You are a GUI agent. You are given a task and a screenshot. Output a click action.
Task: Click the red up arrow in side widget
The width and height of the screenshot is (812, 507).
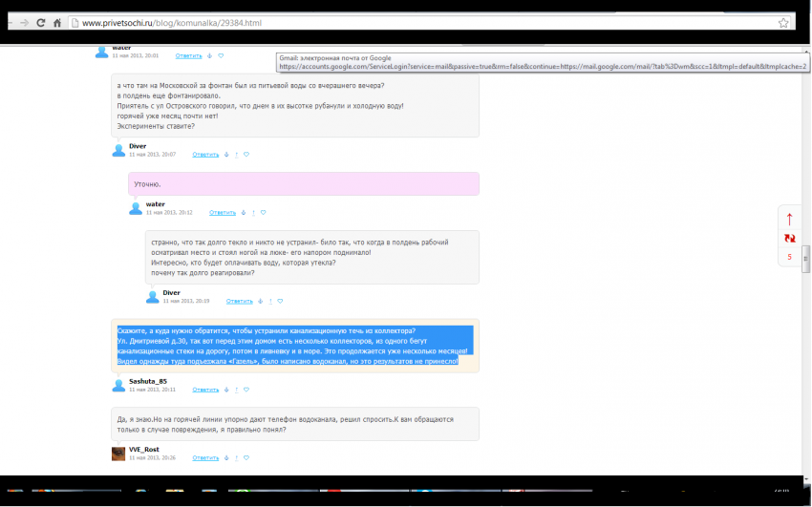789,220
